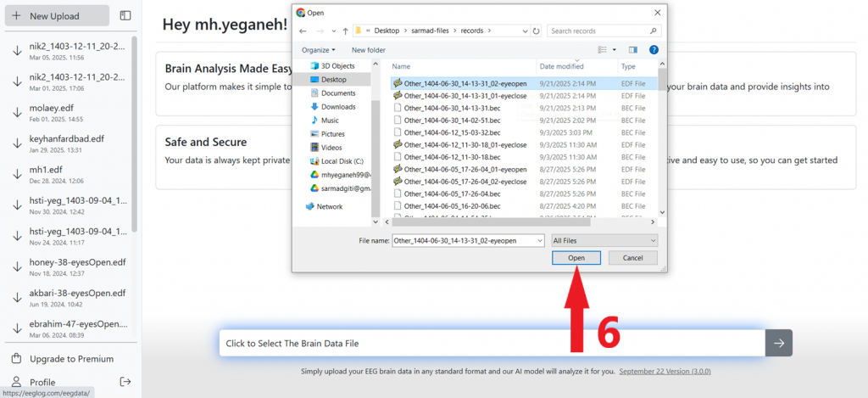Refresh the records folder listing

535,31
